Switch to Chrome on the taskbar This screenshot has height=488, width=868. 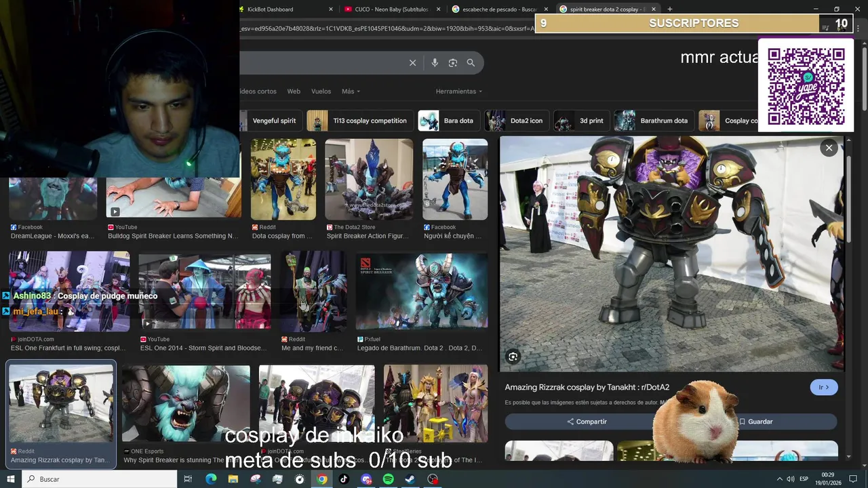(322, 479)
